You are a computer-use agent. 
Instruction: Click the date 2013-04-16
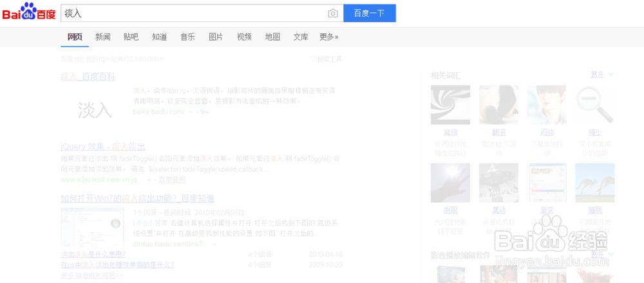coord(326,254)
